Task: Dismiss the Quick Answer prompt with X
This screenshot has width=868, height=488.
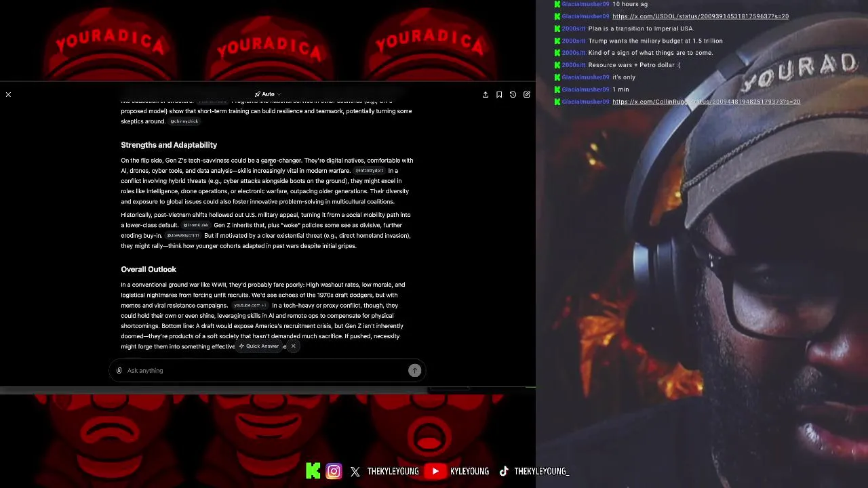Action: pos(293,346)
